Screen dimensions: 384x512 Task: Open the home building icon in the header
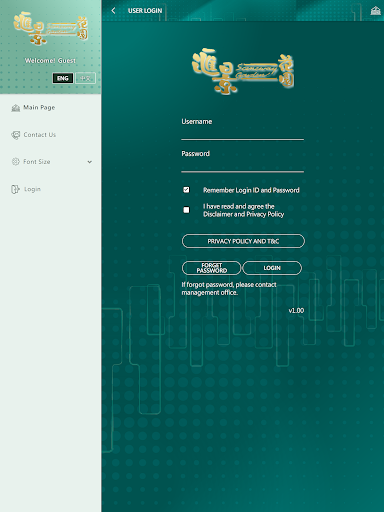pyautogui.click(x=376, y=11)
